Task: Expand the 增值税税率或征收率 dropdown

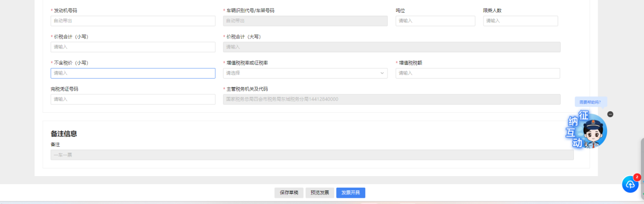Action: click(x=305, y=73)
